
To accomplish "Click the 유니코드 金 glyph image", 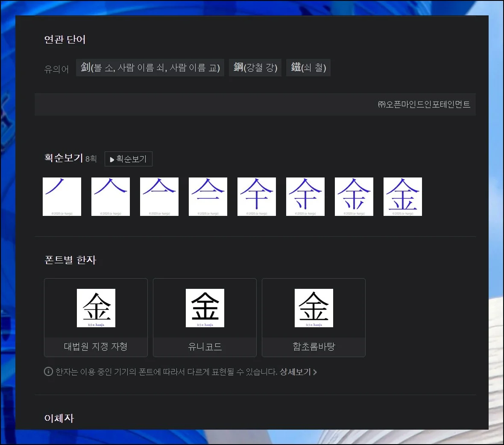I will [x=205, y=308].
